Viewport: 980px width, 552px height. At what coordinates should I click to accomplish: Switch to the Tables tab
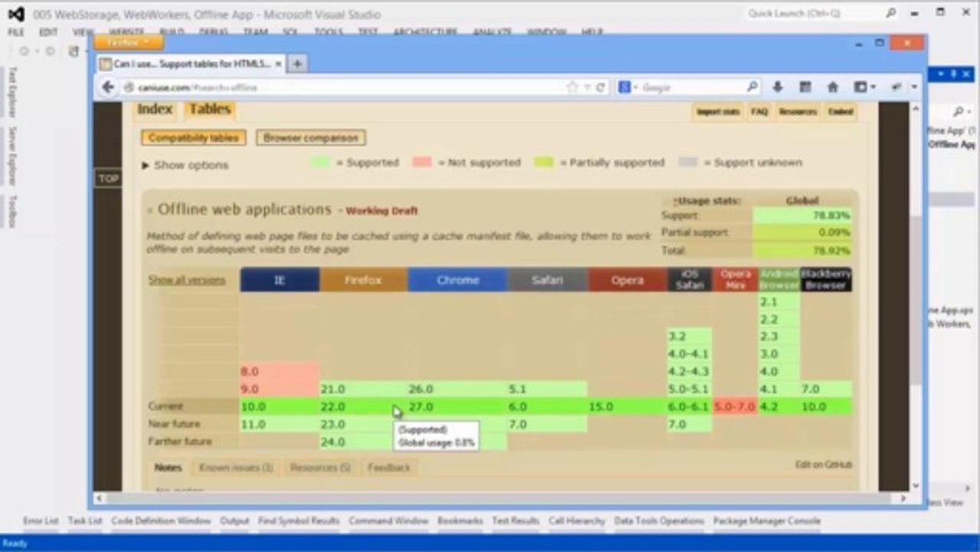click(x=209, y=110)
